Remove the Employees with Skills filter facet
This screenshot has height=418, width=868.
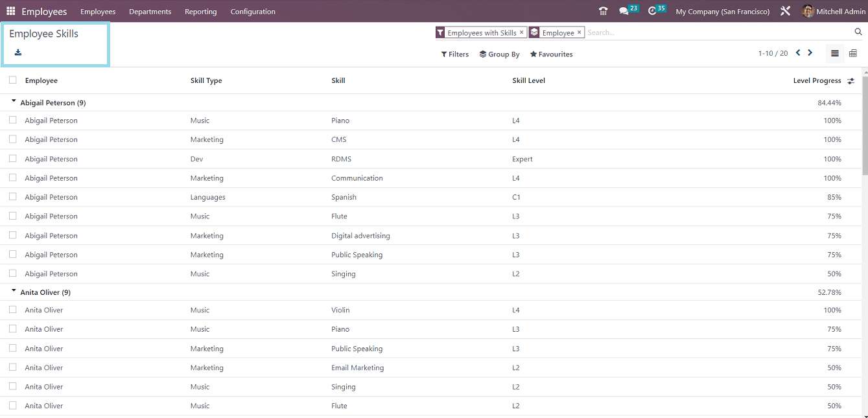coord(521,32)
